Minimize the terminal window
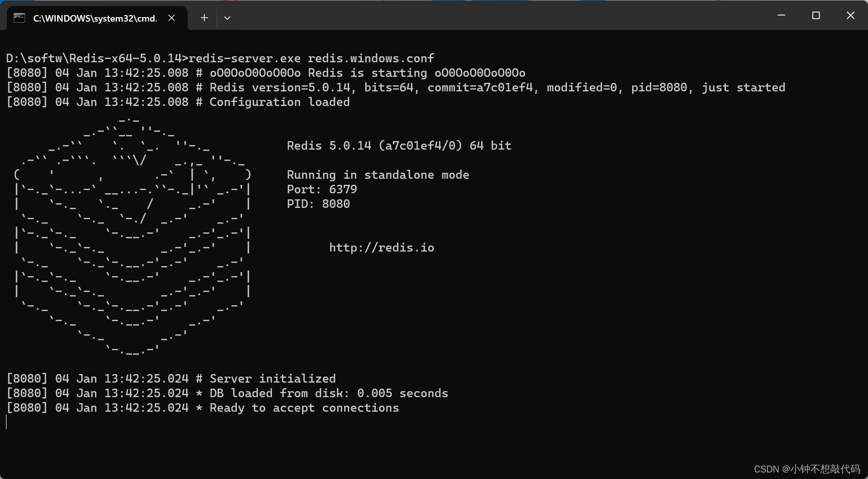Image resolution: width=868 pixels, height=479 pixels. click(781, 15)
